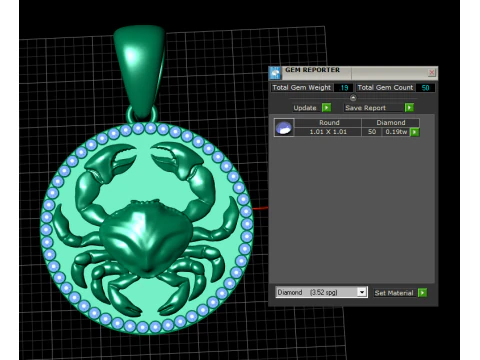The width and height of the screenshot is (480, 360).
Task: Select the 1.01 X 1.01 size cell
Action: 328,132
